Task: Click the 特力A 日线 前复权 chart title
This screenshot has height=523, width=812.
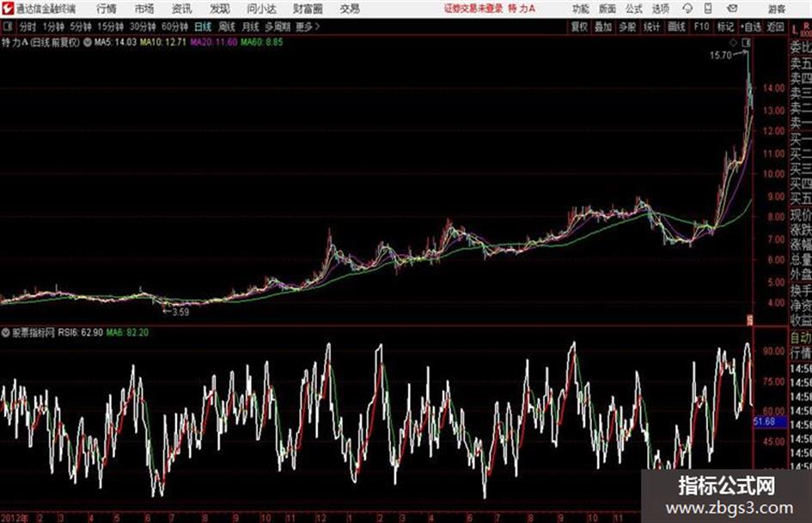Action: (x=41, y=42)
